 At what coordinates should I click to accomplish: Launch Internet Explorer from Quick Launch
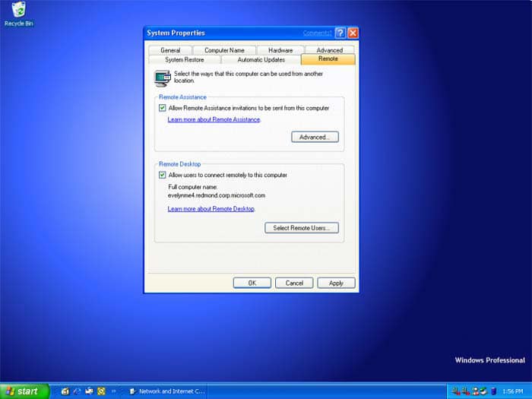tap(77, 391)
